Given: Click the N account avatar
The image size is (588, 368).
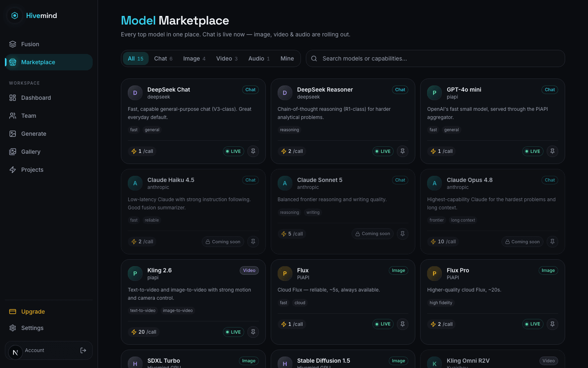Looking at the screenshot, I should click(x=15, y=352).
